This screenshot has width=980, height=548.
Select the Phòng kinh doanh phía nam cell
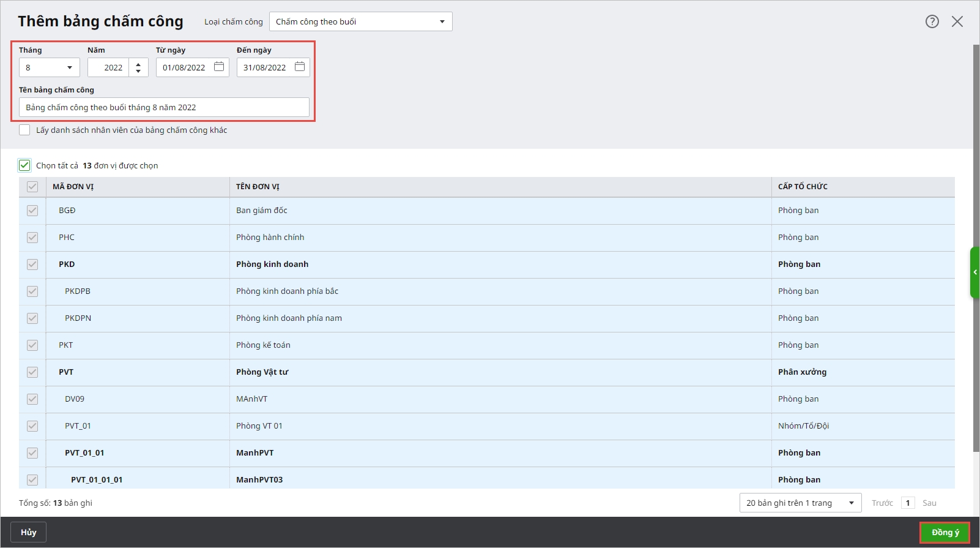point(500,318)
